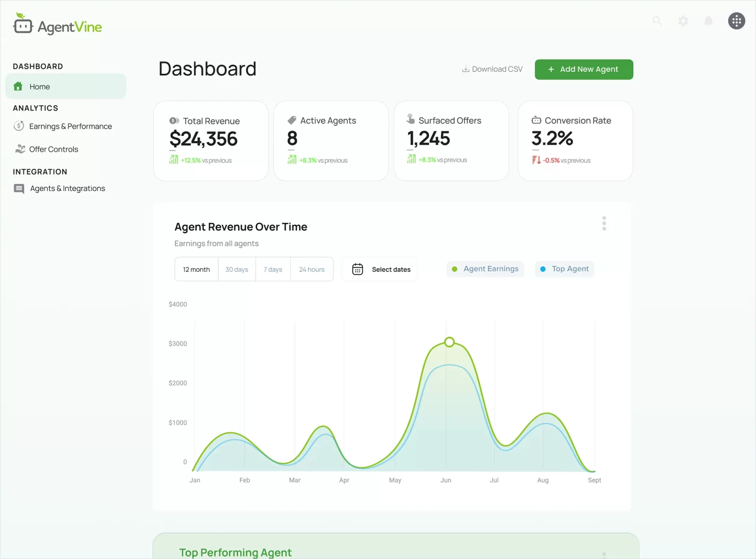
Task: Open the Select dates picker
Action: click(380, 270)
